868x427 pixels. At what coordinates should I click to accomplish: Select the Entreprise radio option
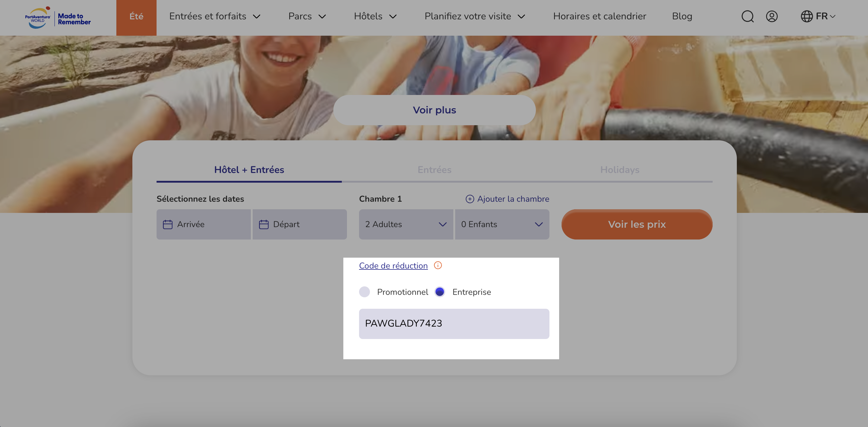(439, 292)
